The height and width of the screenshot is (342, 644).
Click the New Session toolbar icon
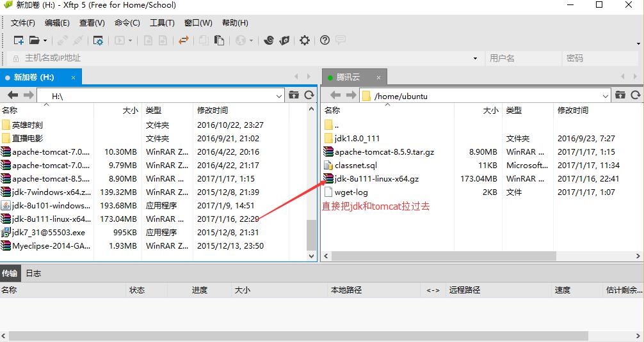(x=19, y=40)
